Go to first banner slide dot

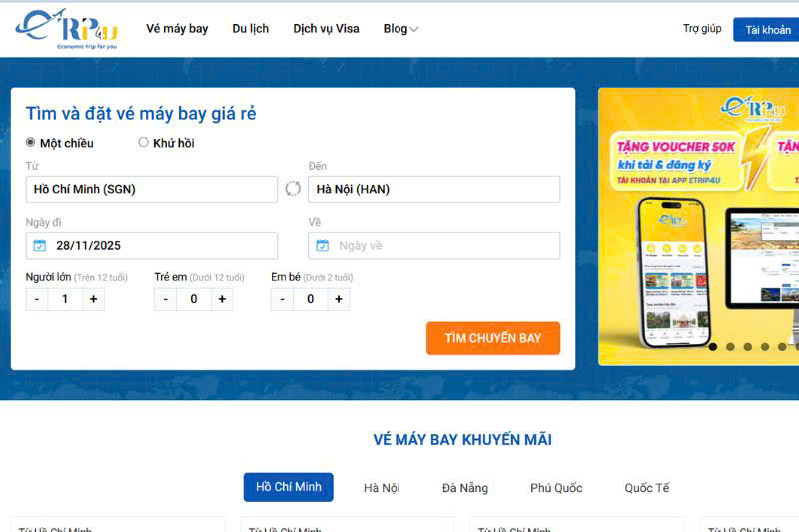click(713, 346)
